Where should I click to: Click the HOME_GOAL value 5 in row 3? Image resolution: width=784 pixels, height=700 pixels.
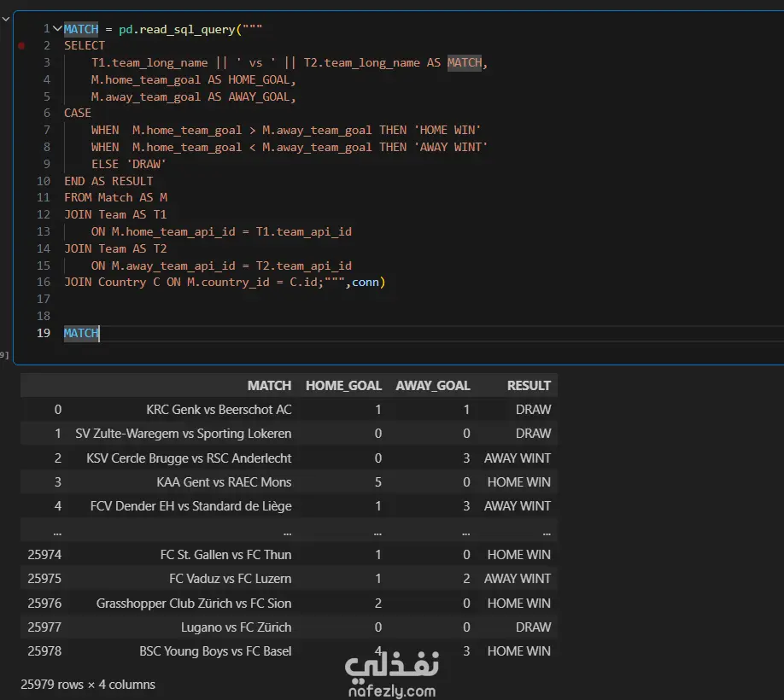coord(378,482)
